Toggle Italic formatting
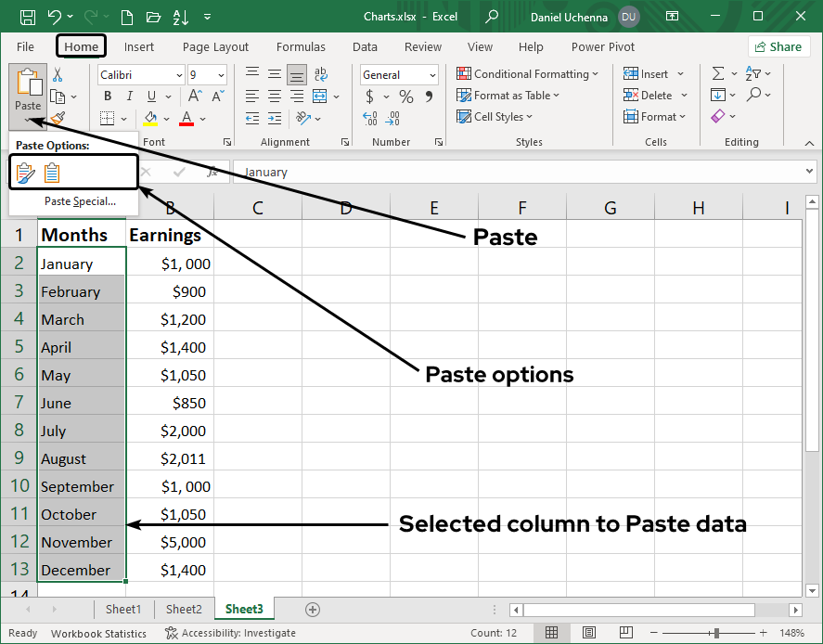Viewport: 823px width, 644px height. click(128, 97)
